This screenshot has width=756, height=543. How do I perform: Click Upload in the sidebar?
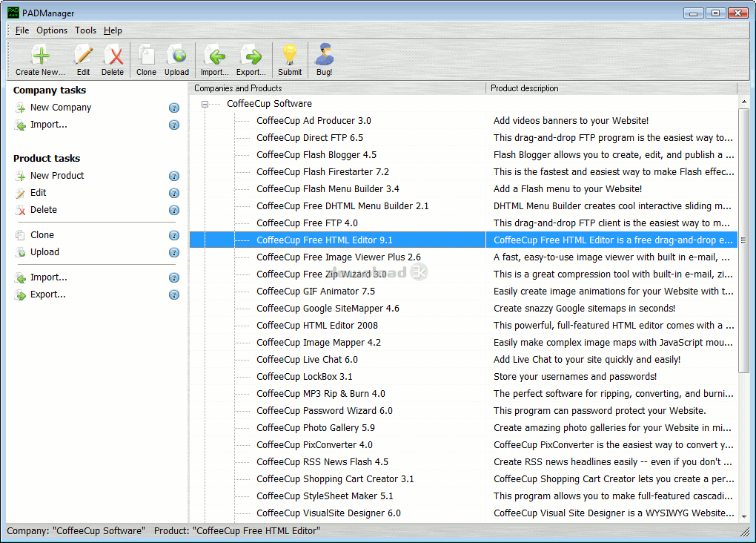tap(44, 252)
